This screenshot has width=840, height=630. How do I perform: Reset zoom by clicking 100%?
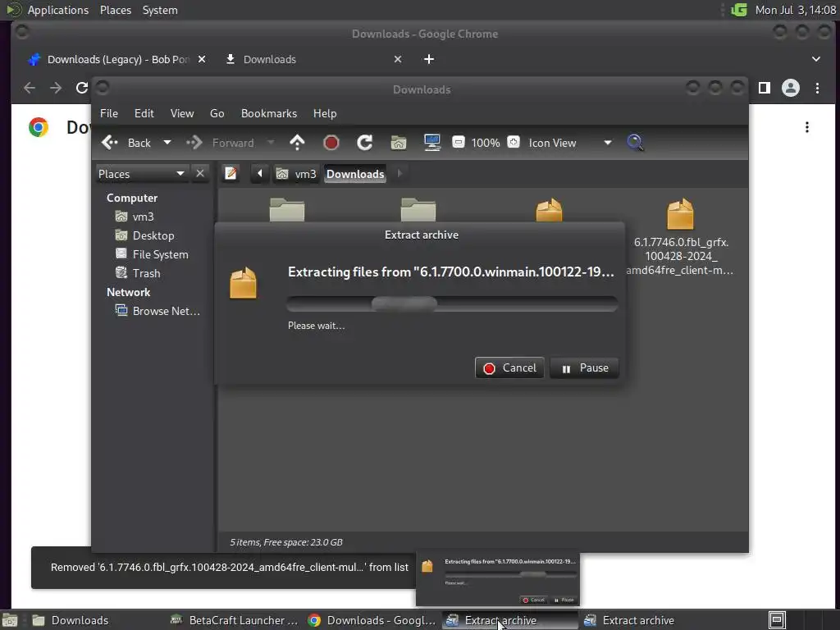(486, 143)
